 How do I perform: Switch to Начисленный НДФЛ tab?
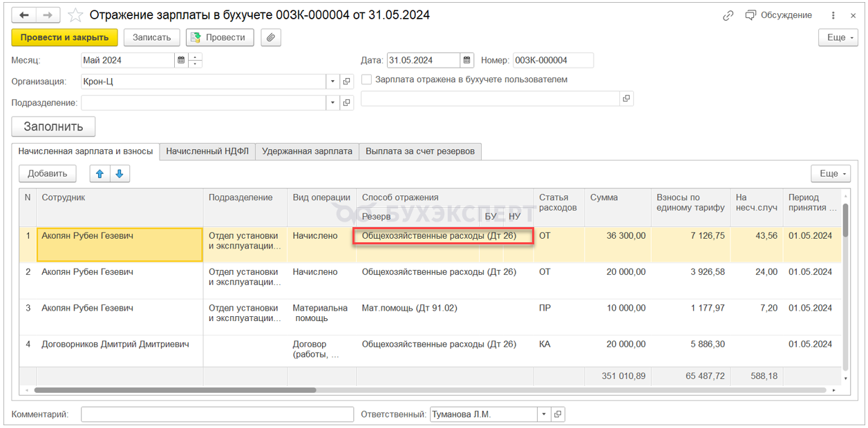pos(207,151)
